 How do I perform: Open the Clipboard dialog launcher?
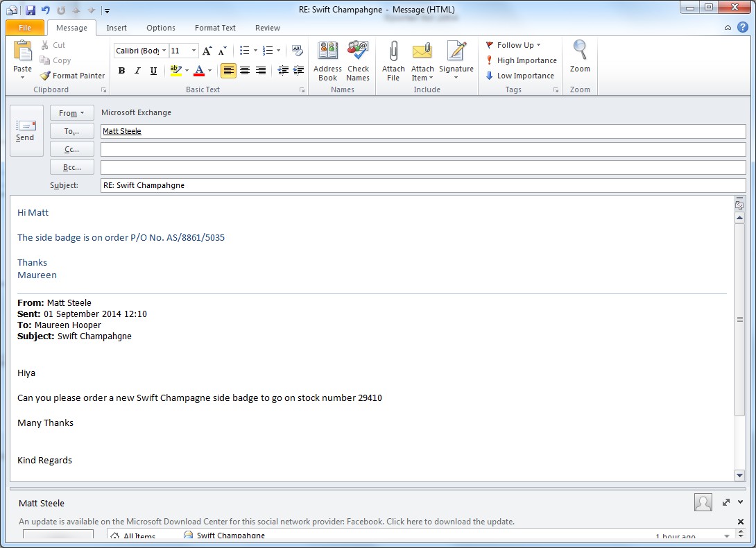click(103, 89)
